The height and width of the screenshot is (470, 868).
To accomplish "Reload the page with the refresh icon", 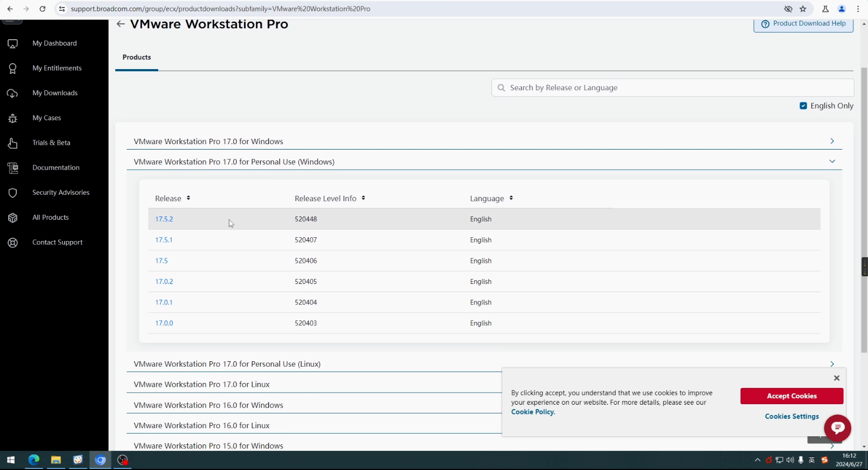I will click(x=42, y=9).
